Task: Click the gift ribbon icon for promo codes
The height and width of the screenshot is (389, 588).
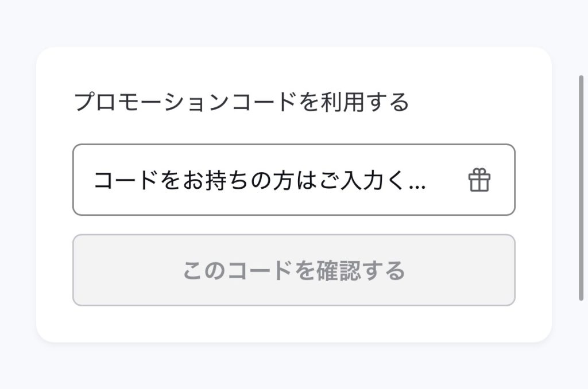Action: 479,180
